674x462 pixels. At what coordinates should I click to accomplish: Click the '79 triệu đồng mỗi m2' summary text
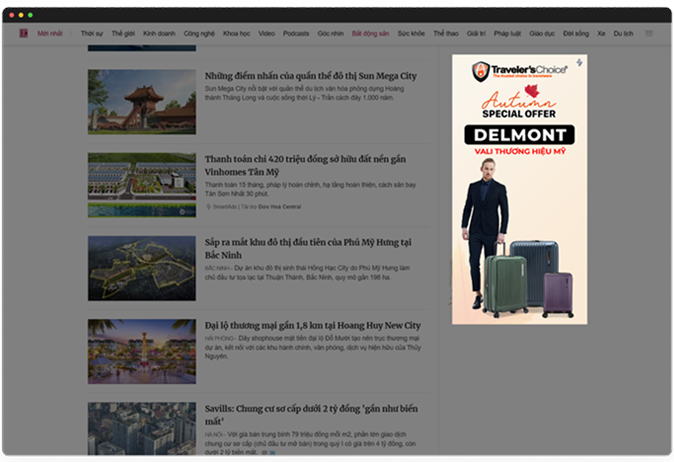click(310, 443)
